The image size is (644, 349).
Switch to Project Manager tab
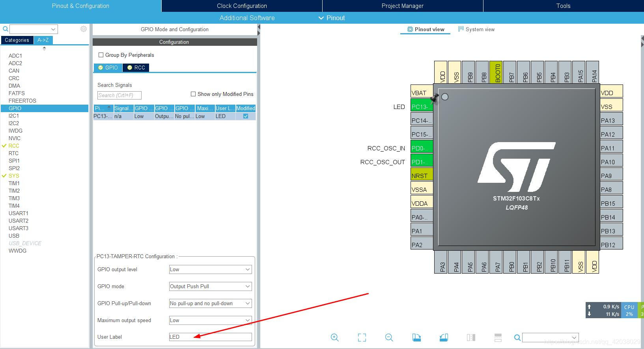[x=403, y=6]
